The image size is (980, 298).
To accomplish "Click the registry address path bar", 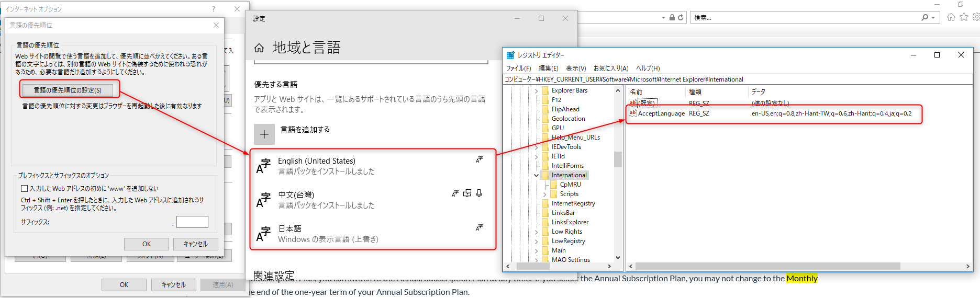I will tap(738, 79).
